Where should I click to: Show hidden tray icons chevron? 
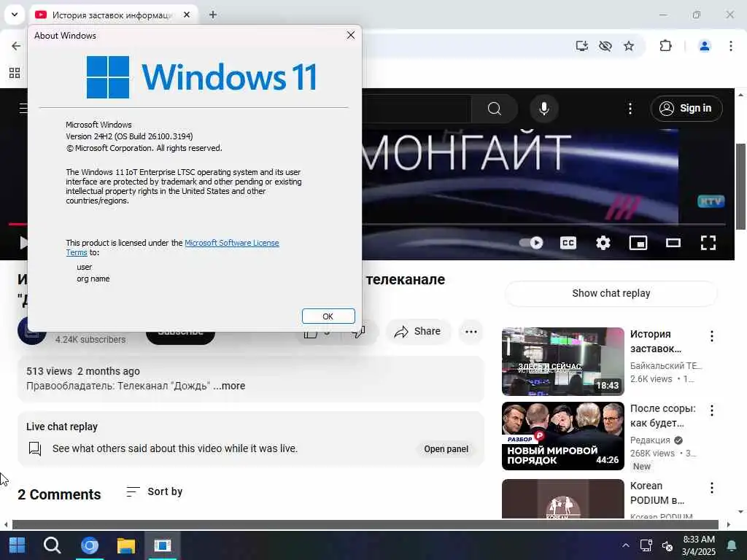pyautogui.click(x=625, y=545)
